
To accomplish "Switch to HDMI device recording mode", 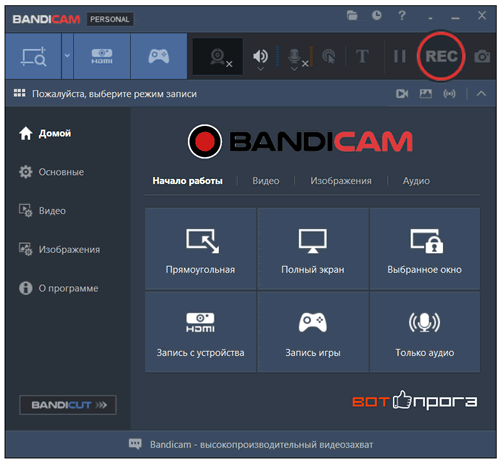I will 102,56.
